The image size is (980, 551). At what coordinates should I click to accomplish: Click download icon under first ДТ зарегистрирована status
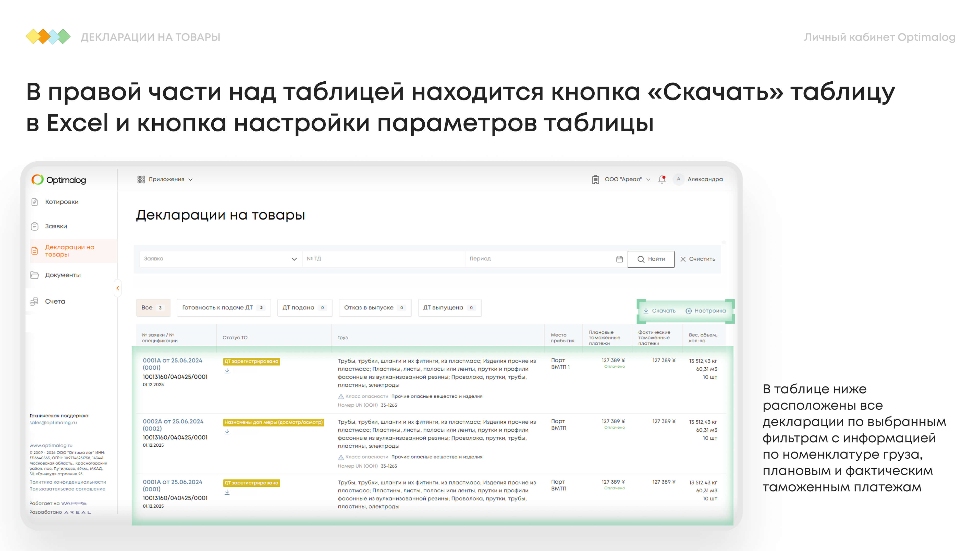[x=227, y=371]
